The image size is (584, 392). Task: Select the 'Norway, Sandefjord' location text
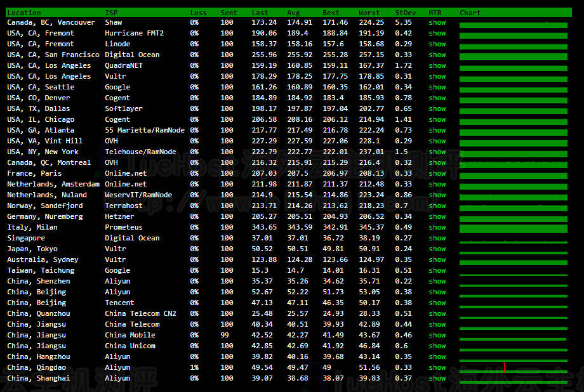point(44,206)
